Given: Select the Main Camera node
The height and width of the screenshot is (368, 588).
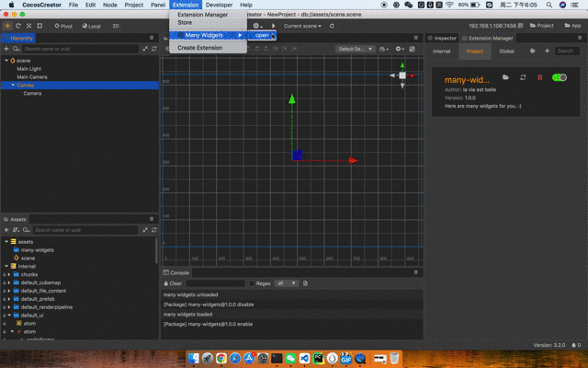Looking at the screenshot, I should coord(32,77).
